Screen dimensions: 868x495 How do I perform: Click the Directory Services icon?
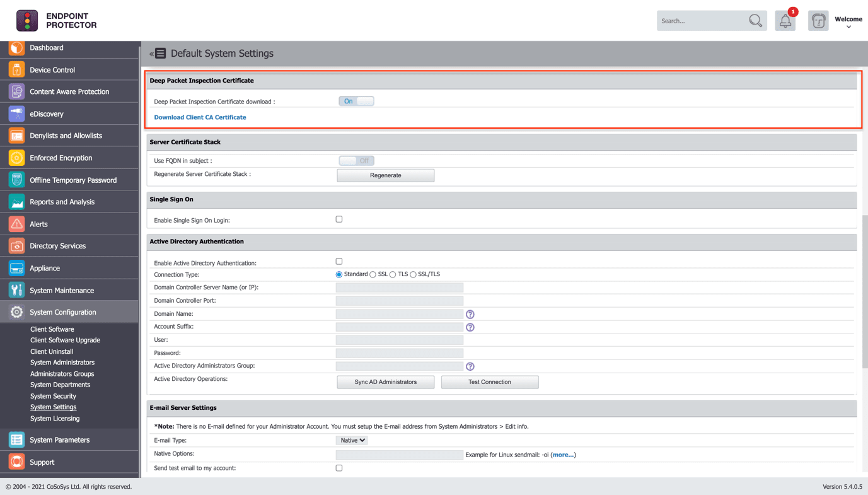tap(16, 246)
